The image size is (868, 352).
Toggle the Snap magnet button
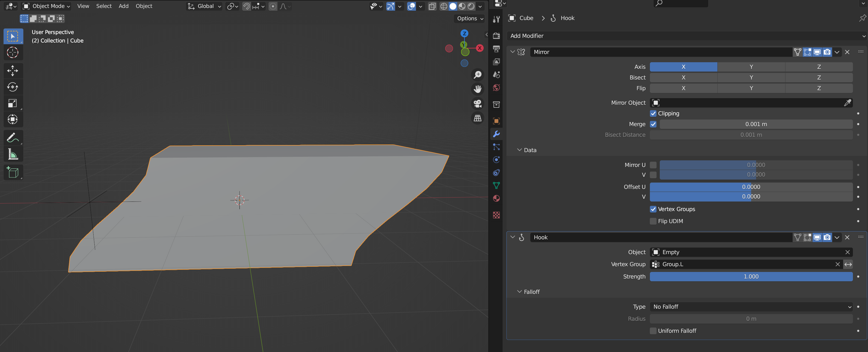tap(247, 6)
